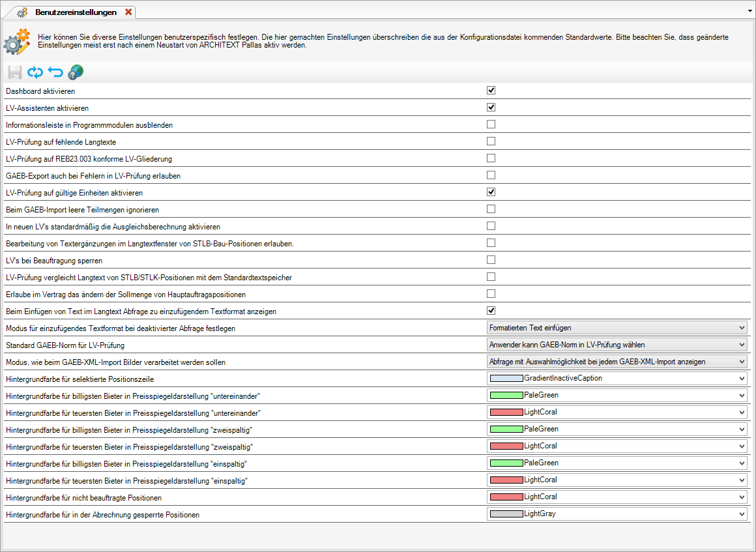Click the LightGray swatch for gesperrte Positionen
Viewport: 756px width, 552px height.
click(506, 514)
